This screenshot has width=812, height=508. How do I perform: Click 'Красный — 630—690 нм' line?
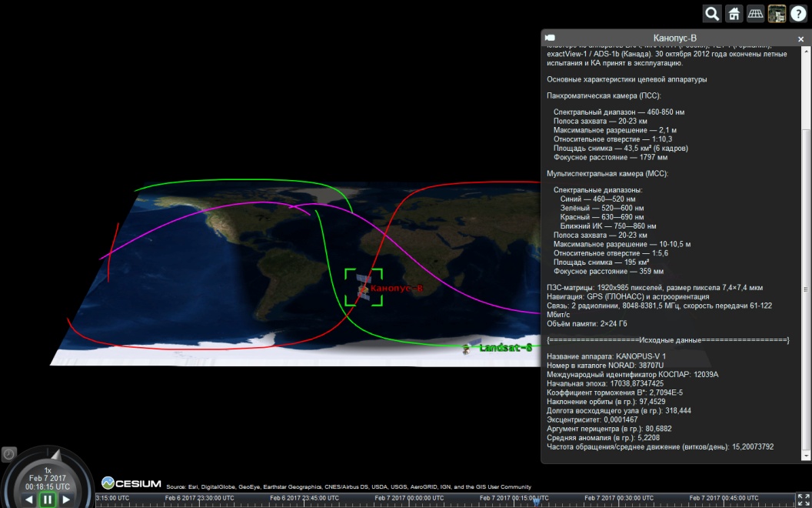click(602, 217)
